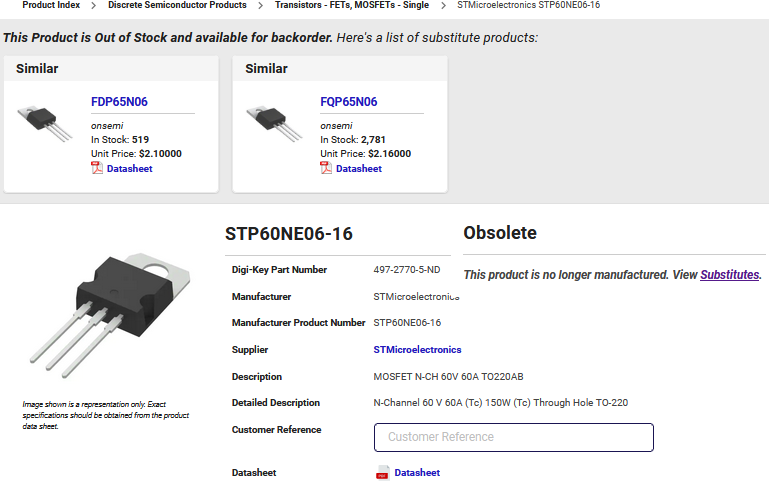The height and width of the screenshot is (498, 769).
Task: Open the FDP65N06 substitute product link
Action: pos(119,102)
